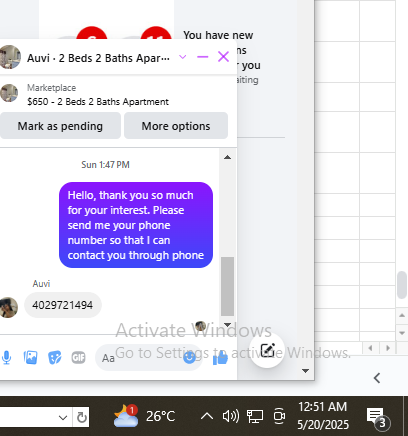
Task: Click the Marketplace listing thumbnail
Action: pos(9,93)
